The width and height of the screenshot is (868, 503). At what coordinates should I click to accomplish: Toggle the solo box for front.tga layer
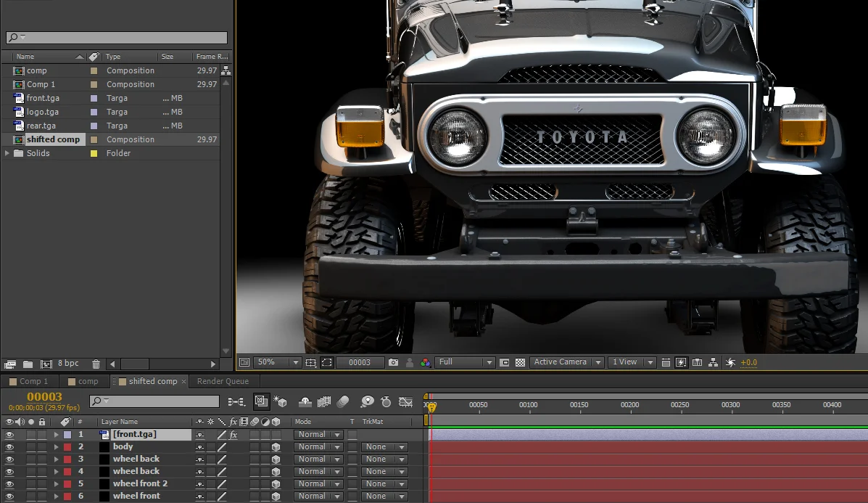click(31, 435)
